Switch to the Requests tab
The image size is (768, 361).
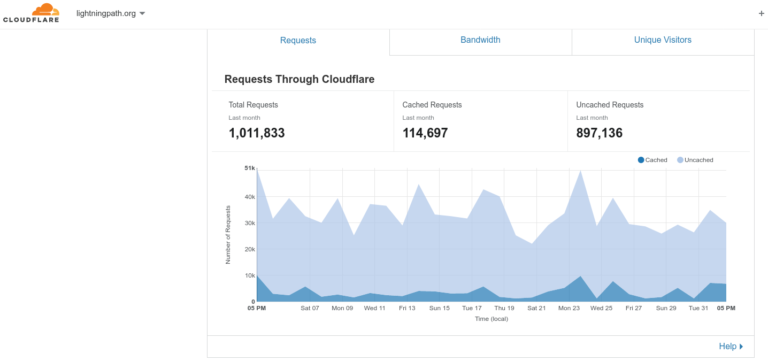298,40
